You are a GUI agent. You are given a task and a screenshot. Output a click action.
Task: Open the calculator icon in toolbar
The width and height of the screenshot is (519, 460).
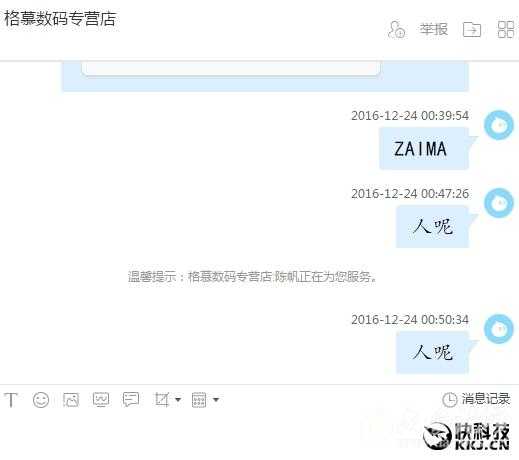point(199,400)
